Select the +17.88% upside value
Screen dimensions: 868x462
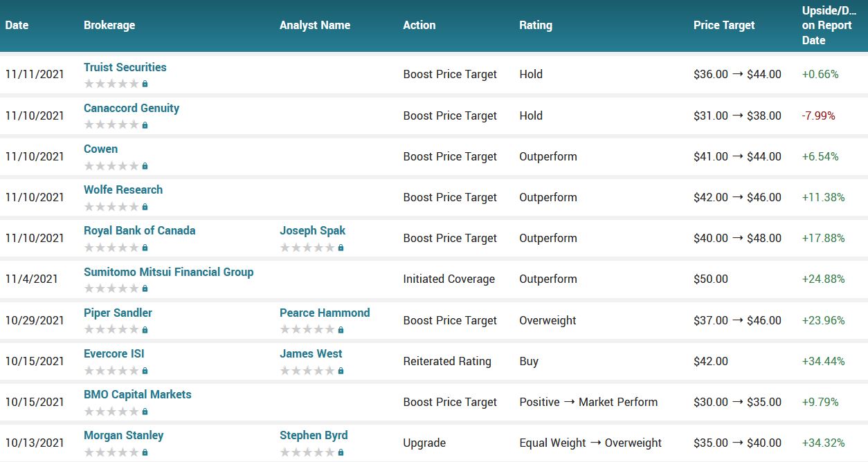pyautogui.click(x=823, y=238)
